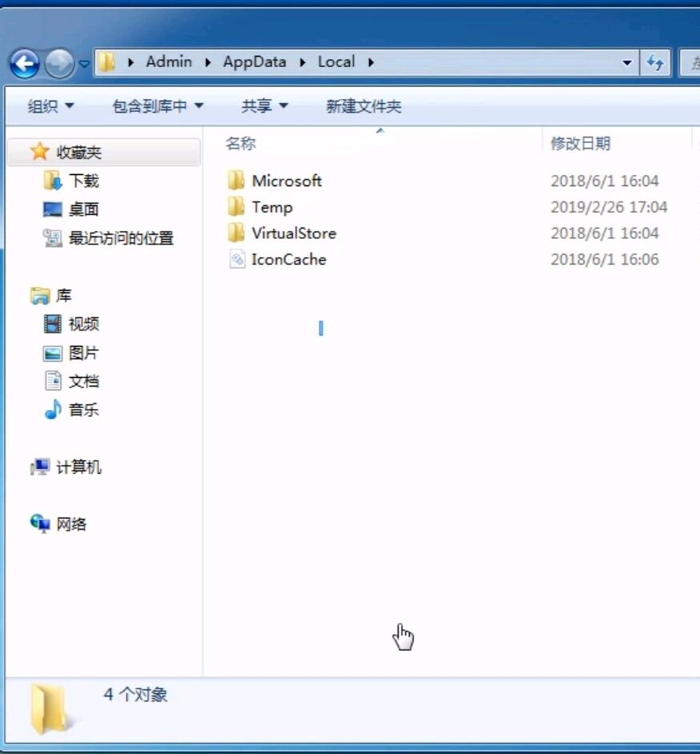Open 下载 in favorites
700x754 pixels.
pos(84,181)
